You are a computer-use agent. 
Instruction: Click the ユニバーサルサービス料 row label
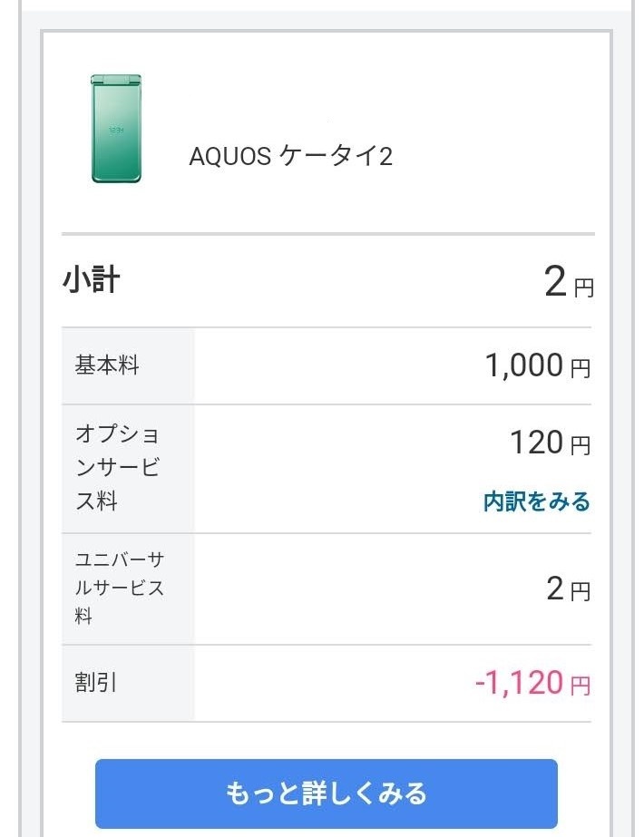119,588
